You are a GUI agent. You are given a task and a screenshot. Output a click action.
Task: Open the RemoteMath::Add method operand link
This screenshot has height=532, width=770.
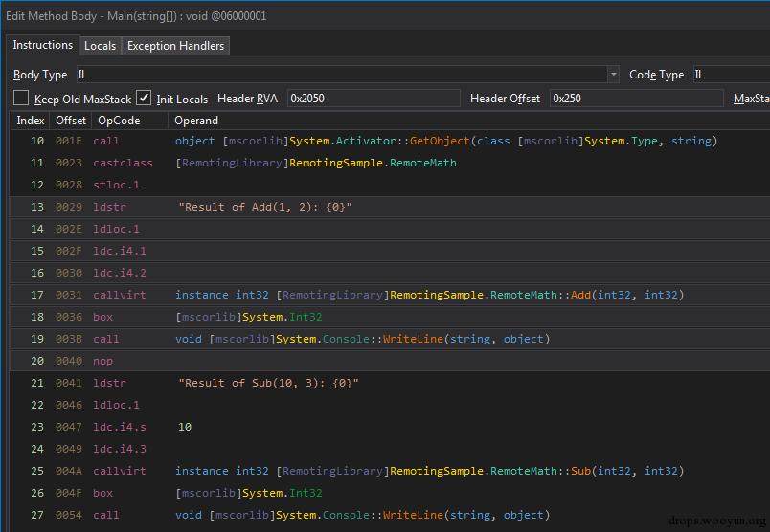click(x=580, y=295)
